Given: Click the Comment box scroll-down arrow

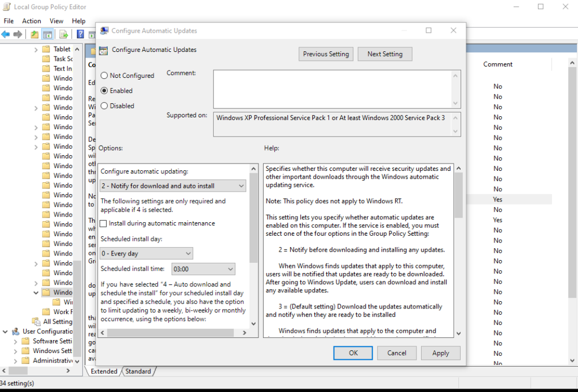Looking at the screenshot, I should click(x=456, y=104).
